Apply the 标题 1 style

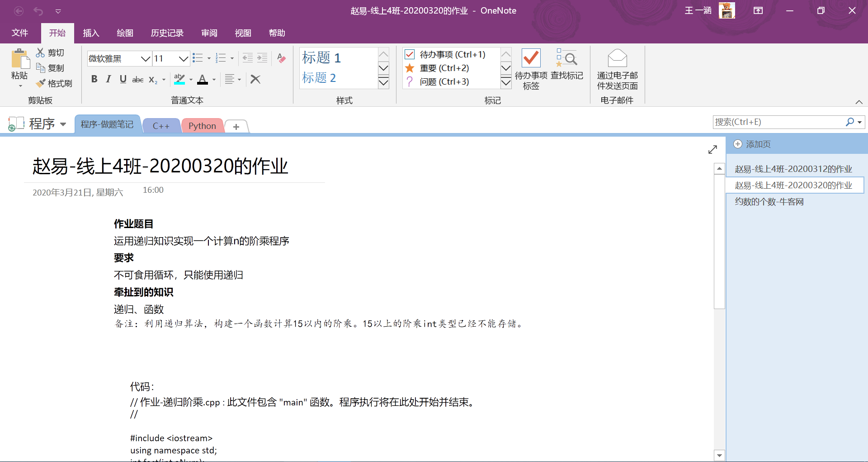[321, 57]
